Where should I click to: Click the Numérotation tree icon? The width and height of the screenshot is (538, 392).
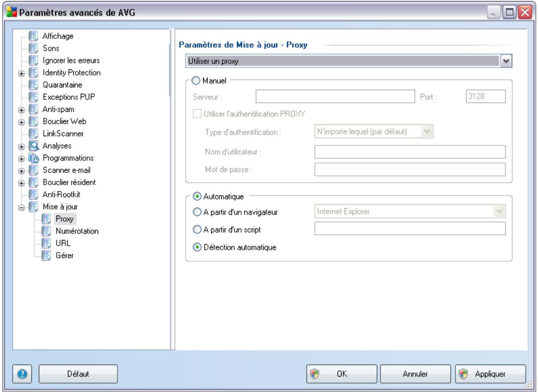[x=47, y=230]
